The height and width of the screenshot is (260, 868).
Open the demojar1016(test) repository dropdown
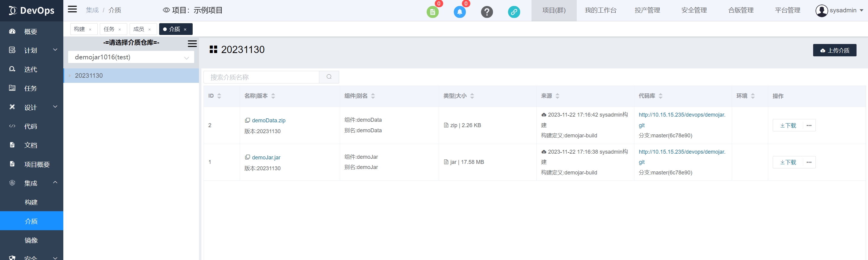131,57
